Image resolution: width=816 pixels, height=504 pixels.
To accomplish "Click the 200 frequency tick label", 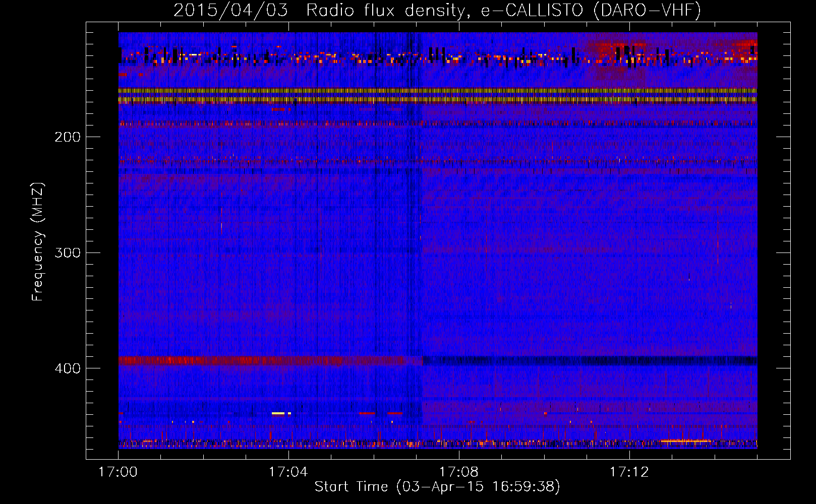I will tap(68, 137).
